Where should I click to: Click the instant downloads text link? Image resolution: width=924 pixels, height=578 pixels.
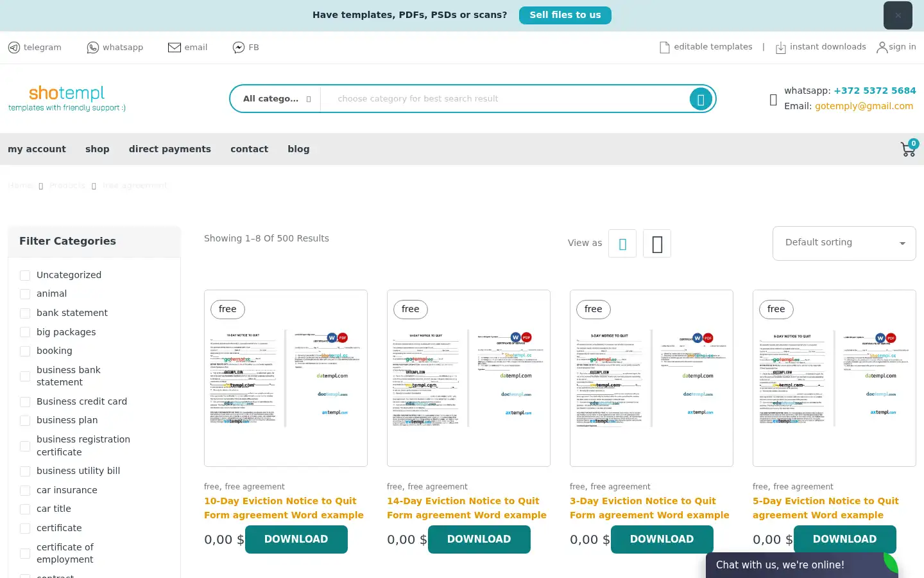828,47
